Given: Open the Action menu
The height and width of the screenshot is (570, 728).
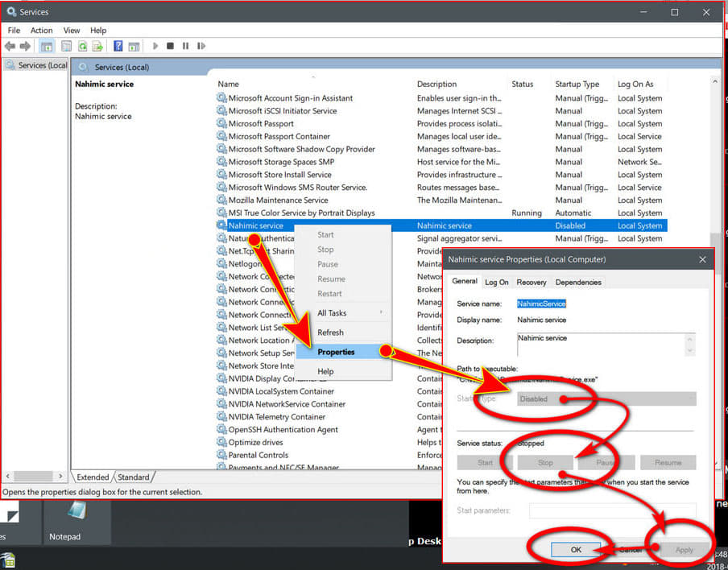Looking at the screenshot, I should click(x=42, y=30).
